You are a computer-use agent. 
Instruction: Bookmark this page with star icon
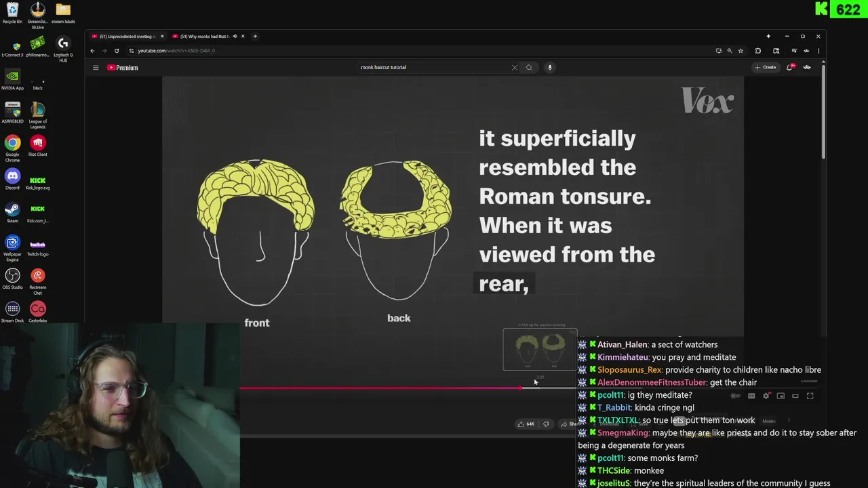[741, 51]
